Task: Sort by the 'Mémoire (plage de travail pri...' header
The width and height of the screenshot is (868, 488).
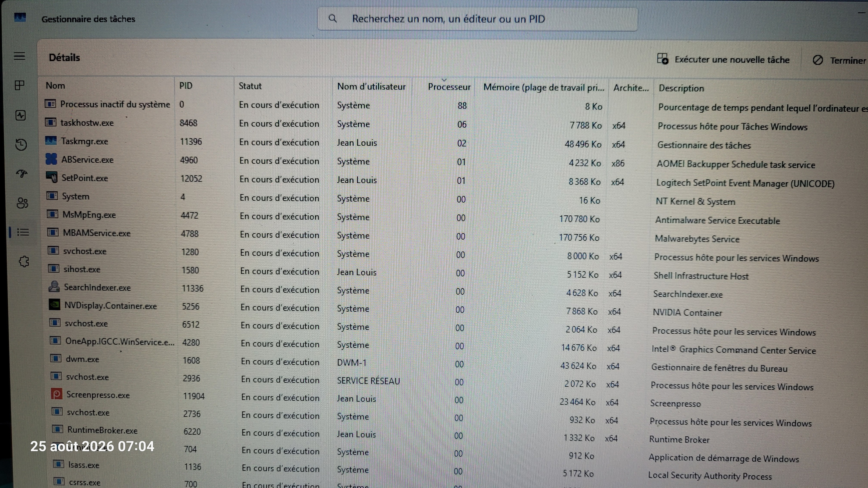Action: coord(544,88)
